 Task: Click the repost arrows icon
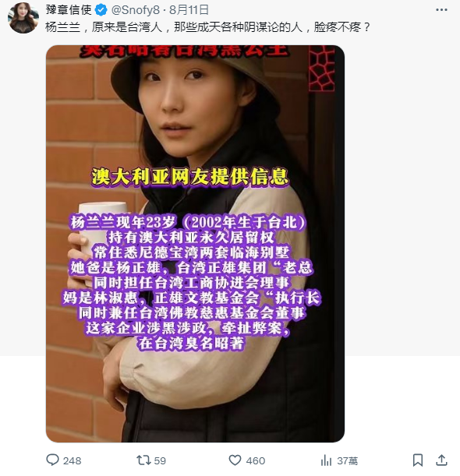143,460
